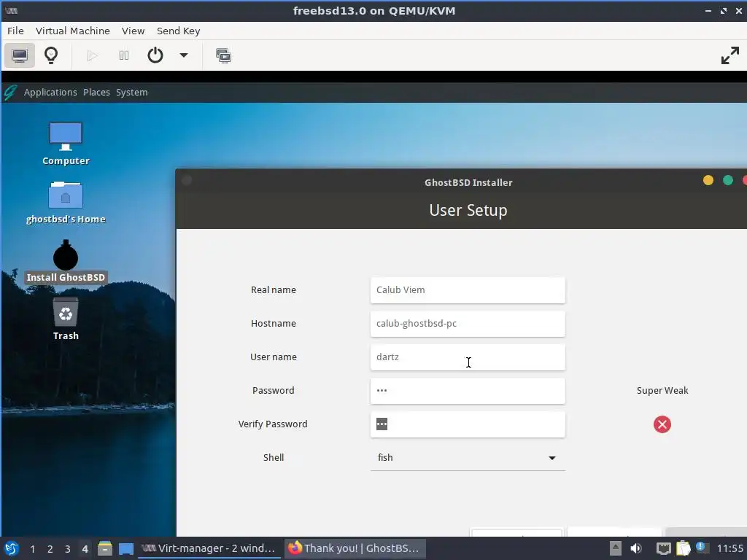Select ghostbsd's Home folder icon

click(66, 203)
